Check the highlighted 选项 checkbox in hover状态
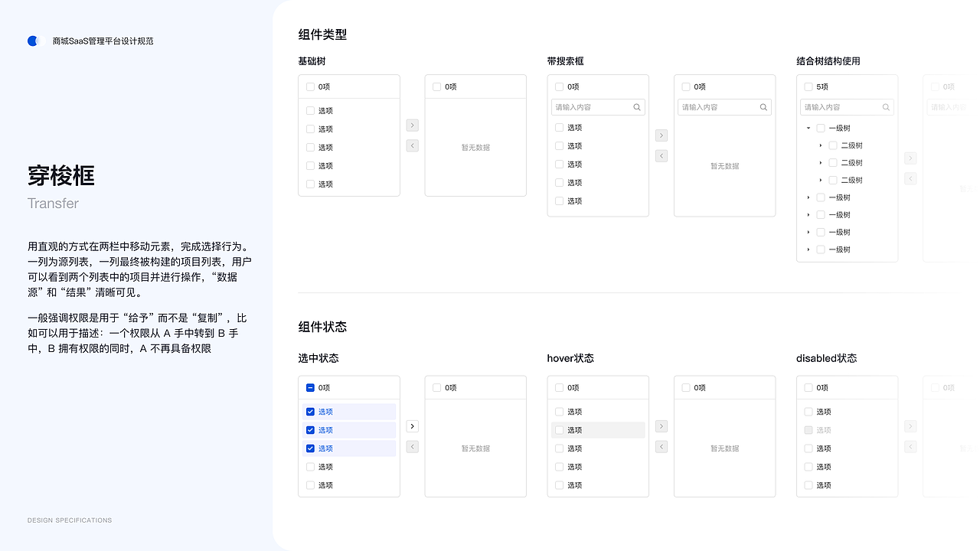This screenshot has height=551, width=980. coord(560,430)
